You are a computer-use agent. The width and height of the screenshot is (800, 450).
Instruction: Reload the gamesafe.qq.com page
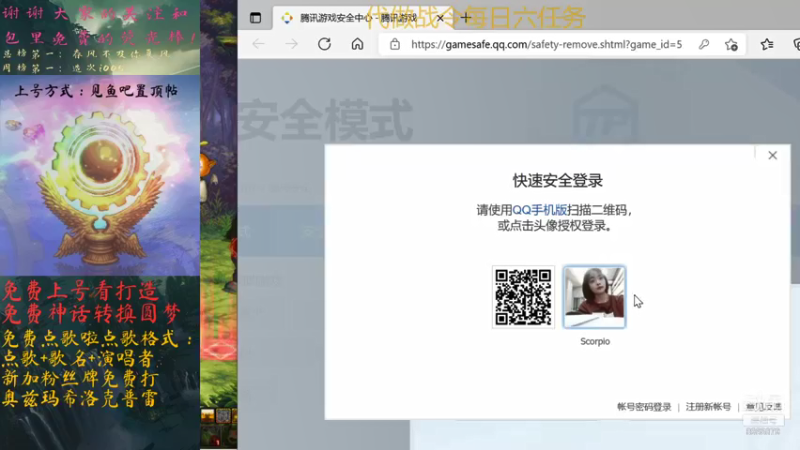(x=324, y=44)
